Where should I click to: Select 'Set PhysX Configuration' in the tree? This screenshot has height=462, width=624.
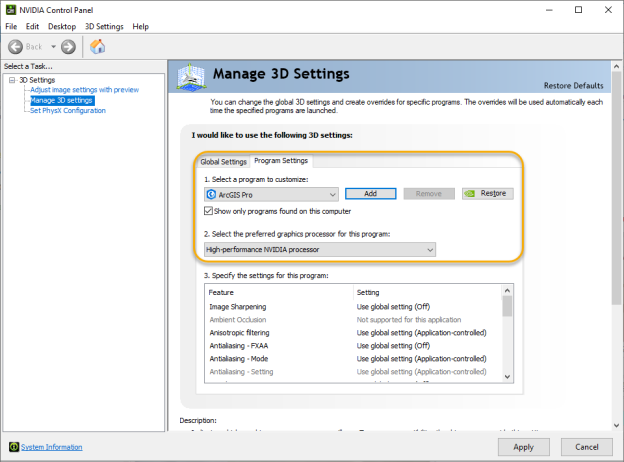coord(67,110)
